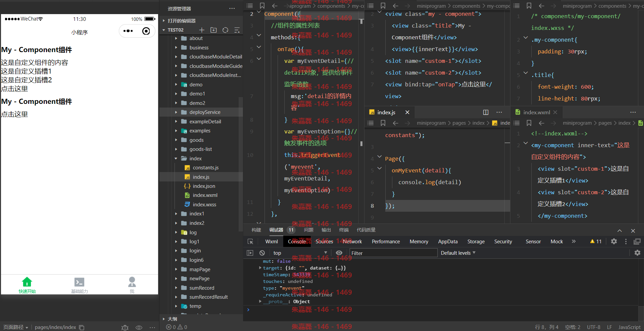Show more DevTools tabs chevron
The image size is (644, 331).
[574, 241]
